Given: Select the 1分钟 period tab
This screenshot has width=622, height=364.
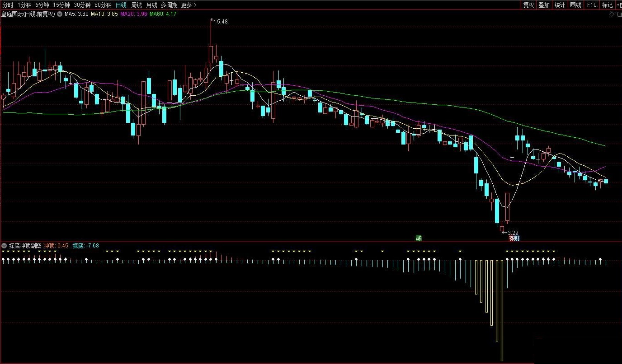Looking at the screenshot, I should click(24, 5).
